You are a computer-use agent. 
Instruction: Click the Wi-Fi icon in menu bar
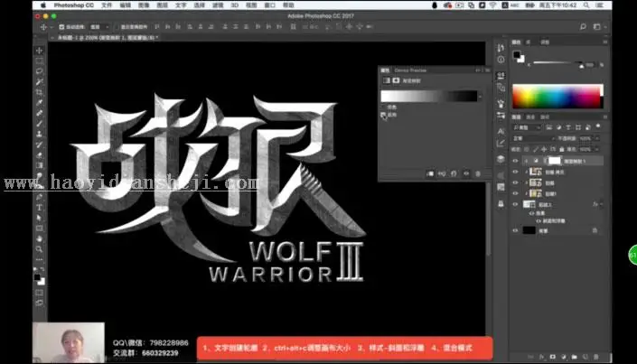pyautogui.click(x=492, y=5)
